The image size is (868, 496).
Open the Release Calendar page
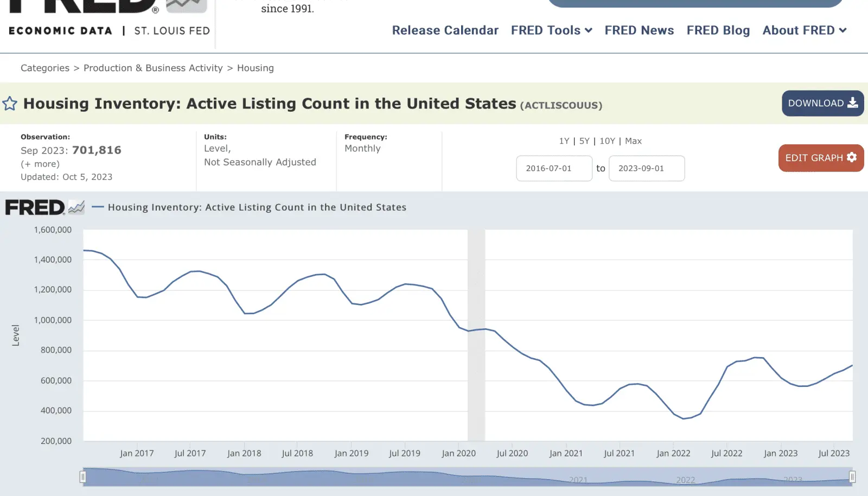(x=445, y=30)
